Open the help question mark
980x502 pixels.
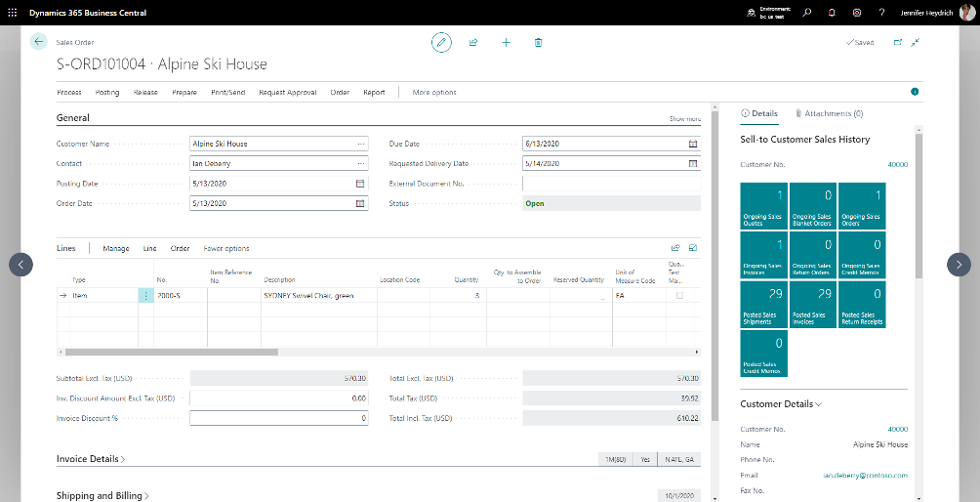881,13
